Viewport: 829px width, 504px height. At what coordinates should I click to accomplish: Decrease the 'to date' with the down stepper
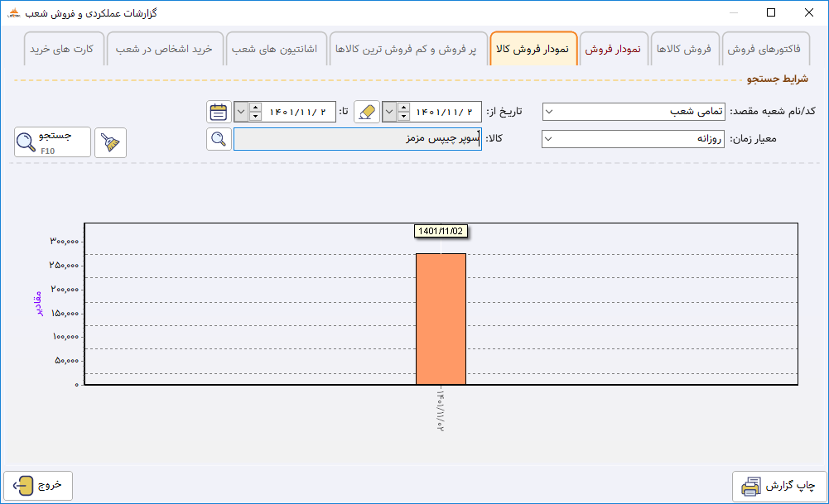[255, 117]
